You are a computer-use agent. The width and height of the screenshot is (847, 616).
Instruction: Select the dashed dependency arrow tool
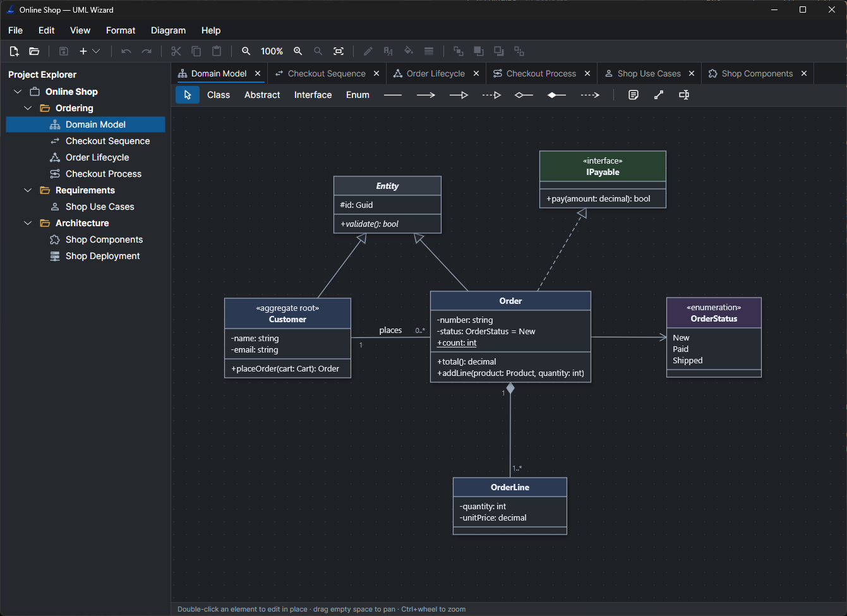pyautogui.click(x=590, y=95)
